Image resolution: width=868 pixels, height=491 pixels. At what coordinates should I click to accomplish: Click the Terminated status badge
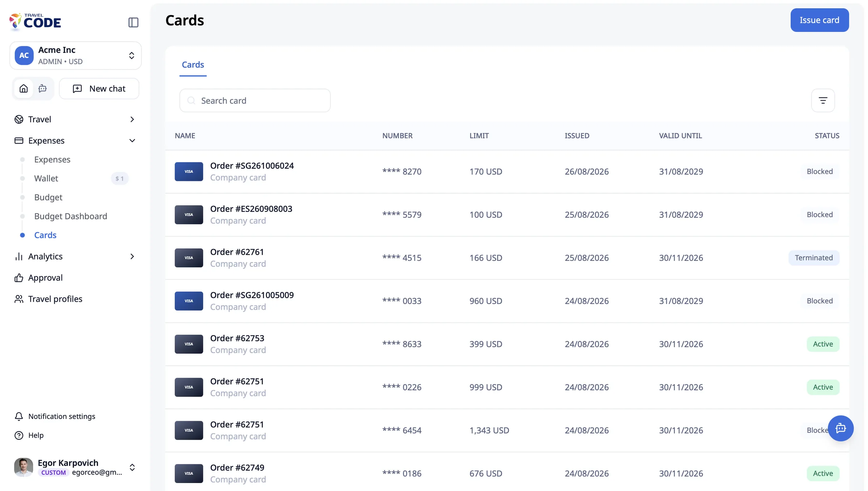click(814, 258)
